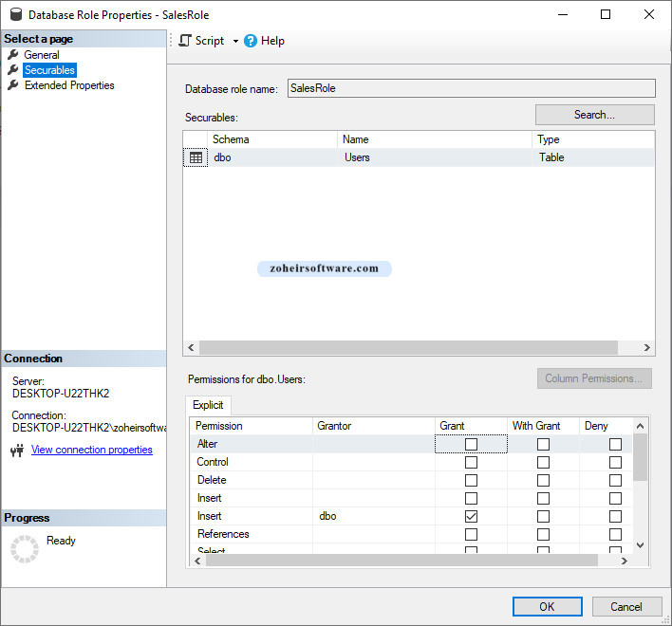The width and height of the screenshot is (672, 626).
Task: Click the table icon in dbo Users row
Action: click(x=196, y=157)
